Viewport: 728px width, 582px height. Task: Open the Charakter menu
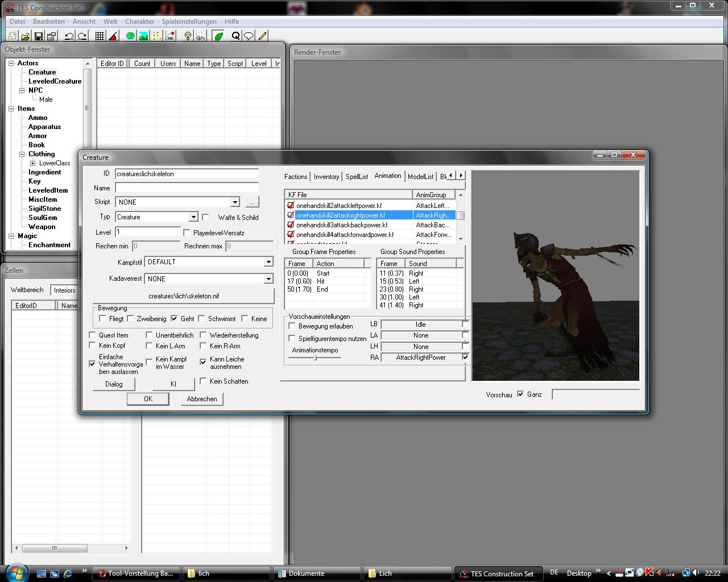tap(139, 22)
